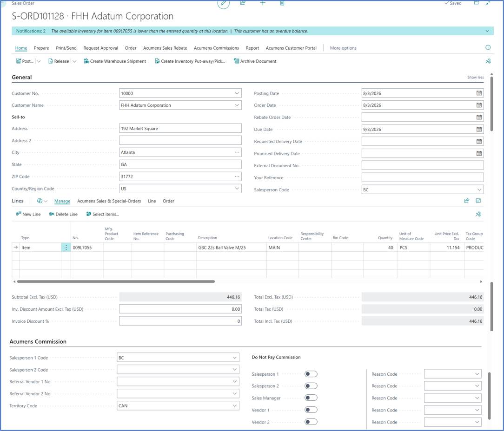Open Due Date calendar picker

(x=479, y=129)
